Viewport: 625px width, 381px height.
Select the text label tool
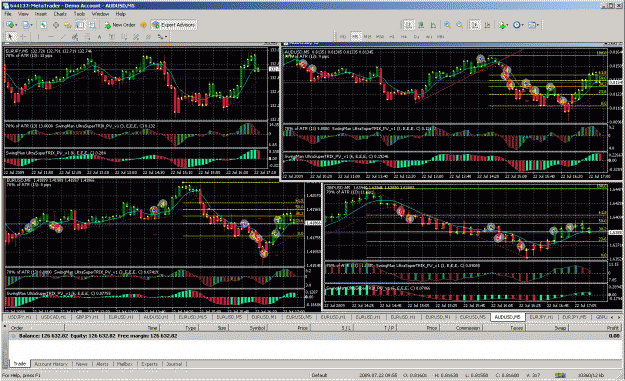[x=112, y=37]
